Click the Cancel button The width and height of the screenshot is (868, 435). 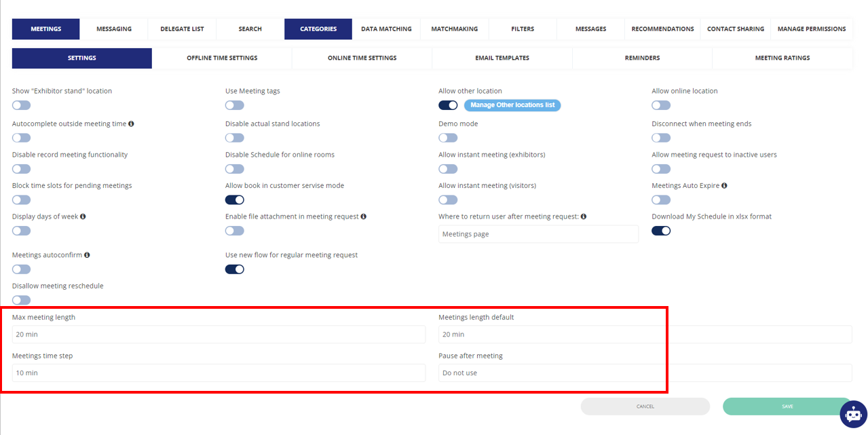tap(645, 406)
